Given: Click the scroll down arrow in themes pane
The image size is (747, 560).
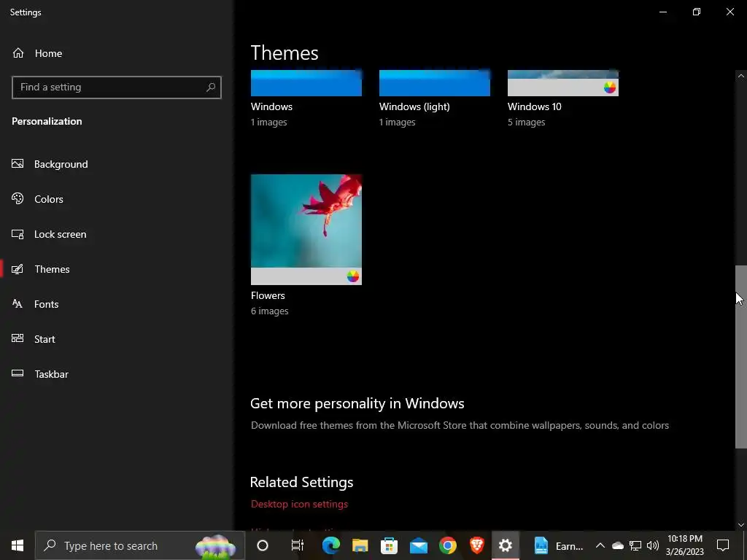Looking at the screenshot, I should tap(741, 525).
